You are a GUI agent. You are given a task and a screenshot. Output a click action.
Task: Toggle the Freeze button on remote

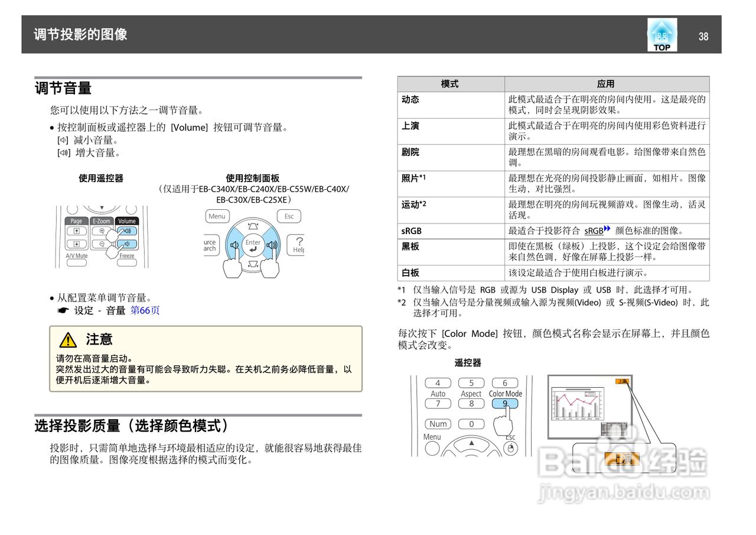(127, 262)
